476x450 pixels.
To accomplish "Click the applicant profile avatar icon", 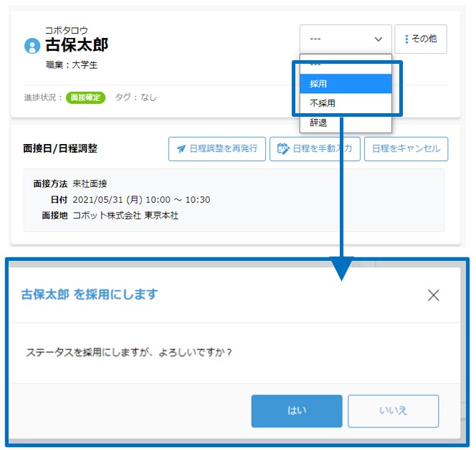I will 32,46.
